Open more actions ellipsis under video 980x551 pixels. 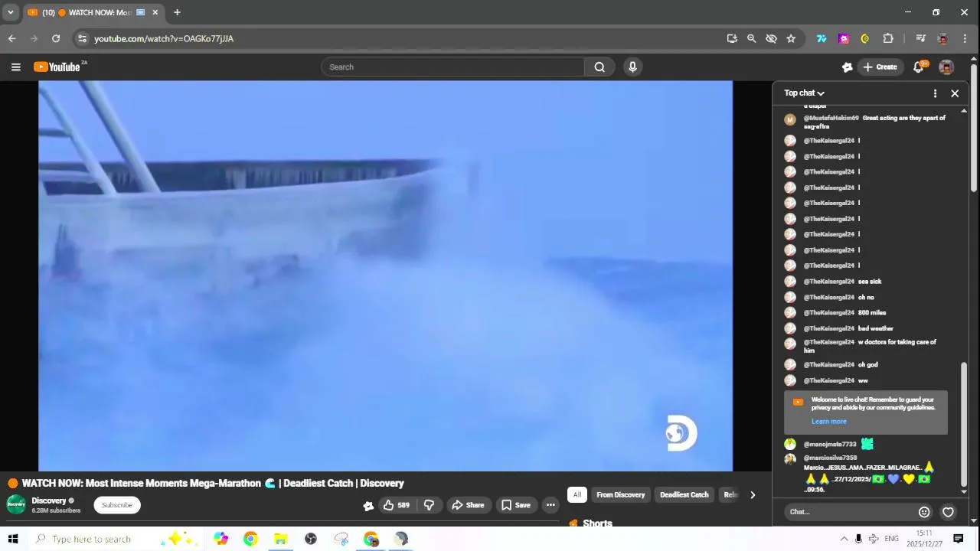[550, 505]
